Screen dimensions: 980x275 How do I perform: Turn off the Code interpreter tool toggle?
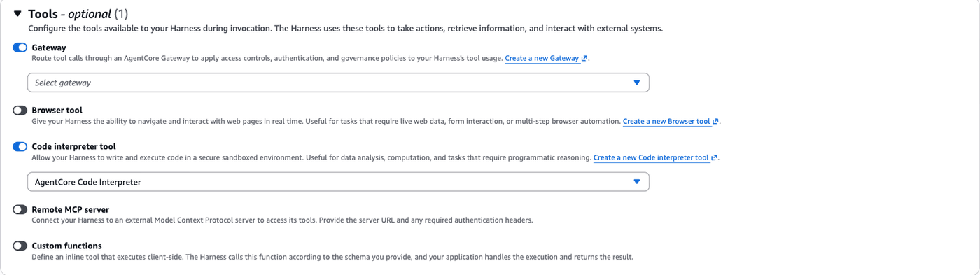coord(20,147)
